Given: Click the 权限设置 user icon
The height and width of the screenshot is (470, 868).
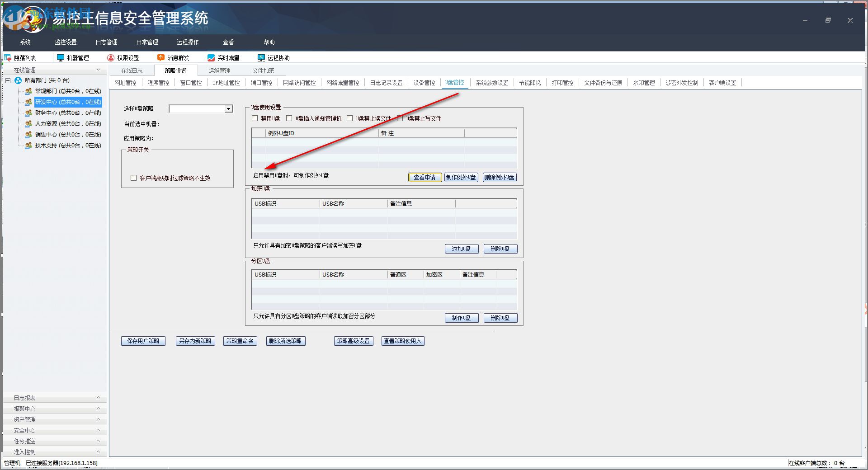Looking at the screenshot, I should (x=111, y=58).
